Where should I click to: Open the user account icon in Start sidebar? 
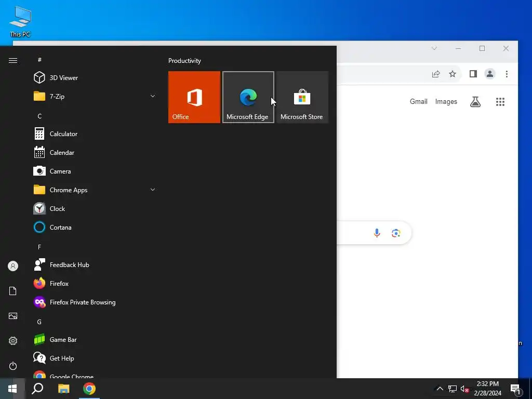13,266
